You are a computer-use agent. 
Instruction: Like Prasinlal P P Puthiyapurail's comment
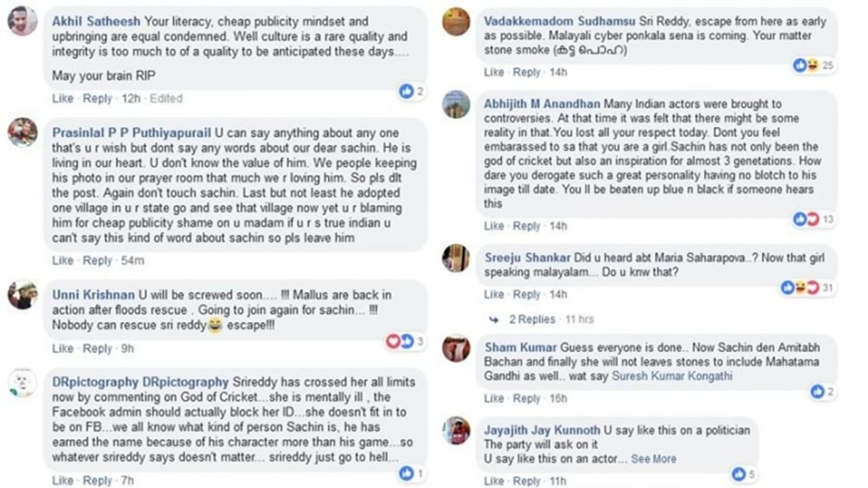(62, 260)
